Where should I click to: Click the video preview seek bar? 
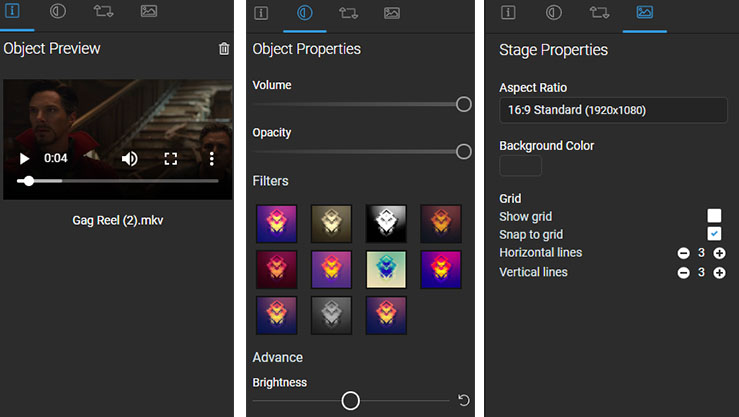[117, 181]
